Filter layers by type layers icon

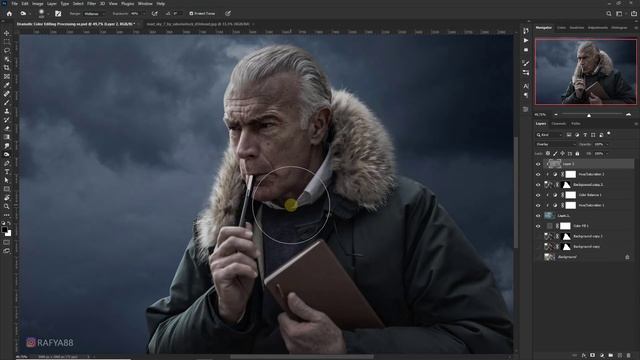[585, 135]
